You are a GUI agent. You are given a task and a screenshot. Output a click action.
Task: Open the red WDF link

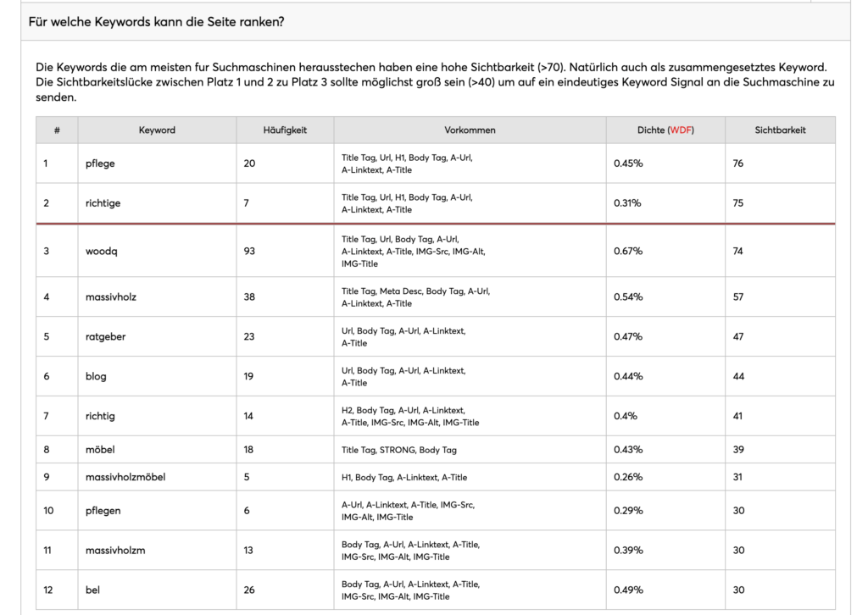coord(681,130)
